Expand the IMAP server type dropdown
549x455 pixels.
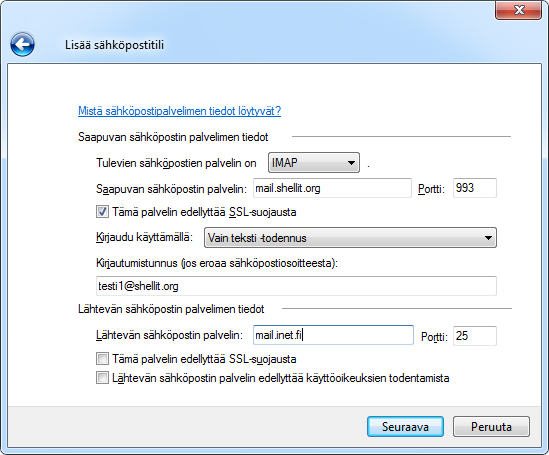pyautogui.click(x=314, y=162)
